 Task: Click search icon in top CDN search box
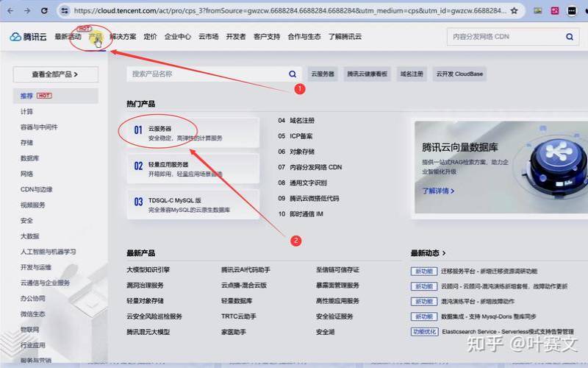click(x=569, y=37)
